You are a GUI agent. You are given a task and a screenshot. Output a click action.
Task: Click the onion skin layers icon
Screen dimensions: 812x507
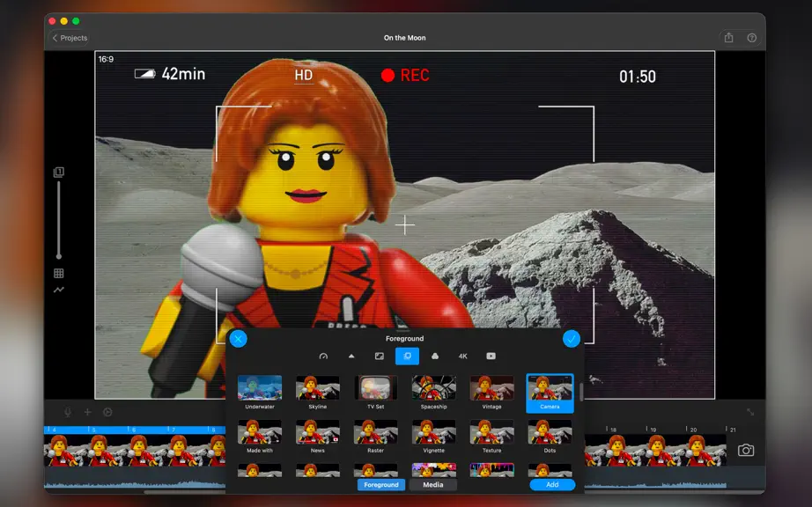[58, 172]
